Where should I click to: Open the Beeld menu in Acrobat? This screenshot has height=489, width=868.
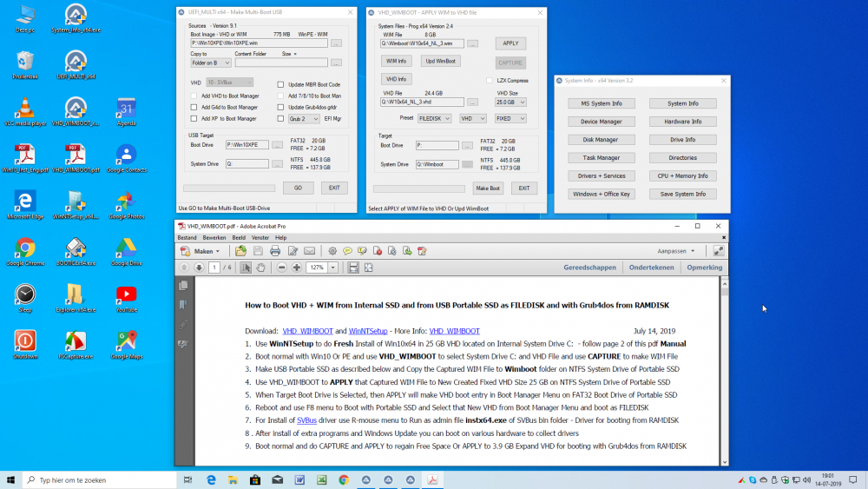pyautogui.click(x=239, y=238)
